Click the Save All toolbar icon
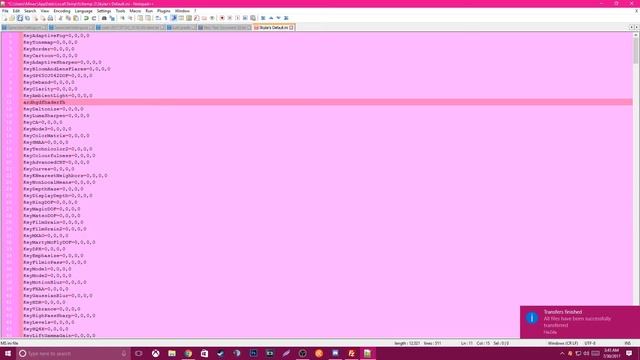Image resolution: width=640 pixels, height=360 pixels. tap(27, 18)
